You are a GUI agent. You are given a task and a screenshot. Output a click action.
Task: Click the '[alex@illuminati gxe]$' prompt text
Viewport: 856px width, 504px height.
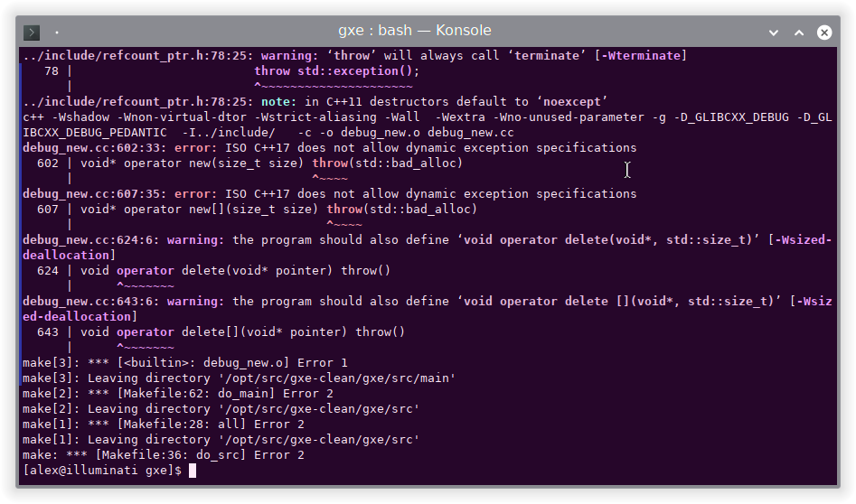[x=102, y=471]
